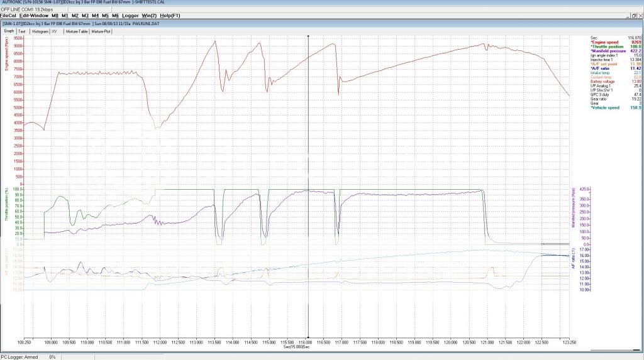Screen dimensions: 644x360
Task: Open the Mixture-Plot tab
Action: [101, 31]
